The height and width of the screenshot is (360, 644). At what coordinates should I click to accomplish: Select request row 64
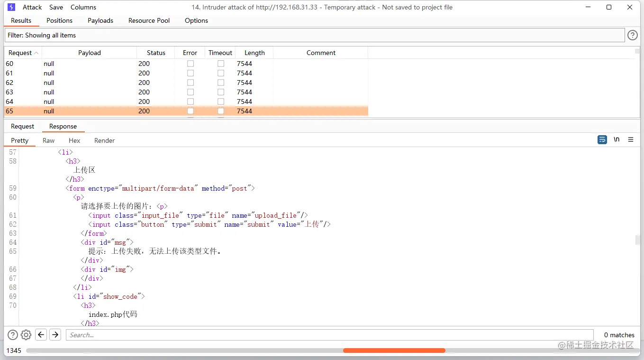click(x=186, y=102)
